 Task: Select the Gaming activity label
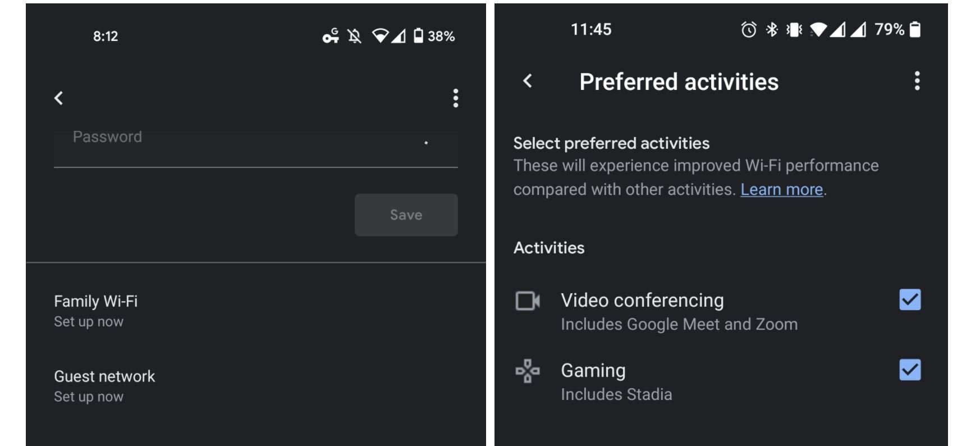pos(593,371)
